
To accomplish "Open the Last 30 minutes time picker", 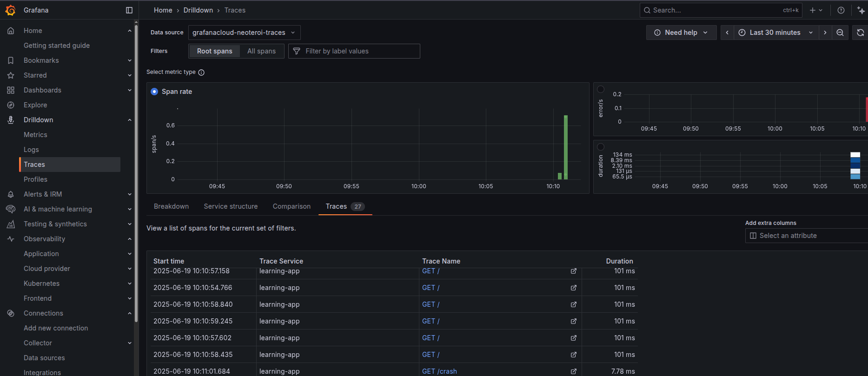I will pyautogui.click(x=776, y=33).
